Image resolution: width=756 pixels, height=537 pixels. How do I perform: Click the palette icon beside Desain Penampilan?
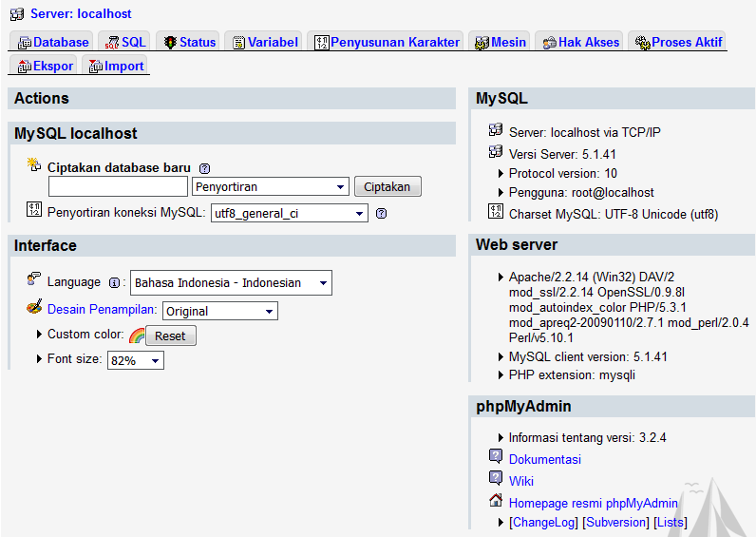pyautogui.click(x=34, y=307)
